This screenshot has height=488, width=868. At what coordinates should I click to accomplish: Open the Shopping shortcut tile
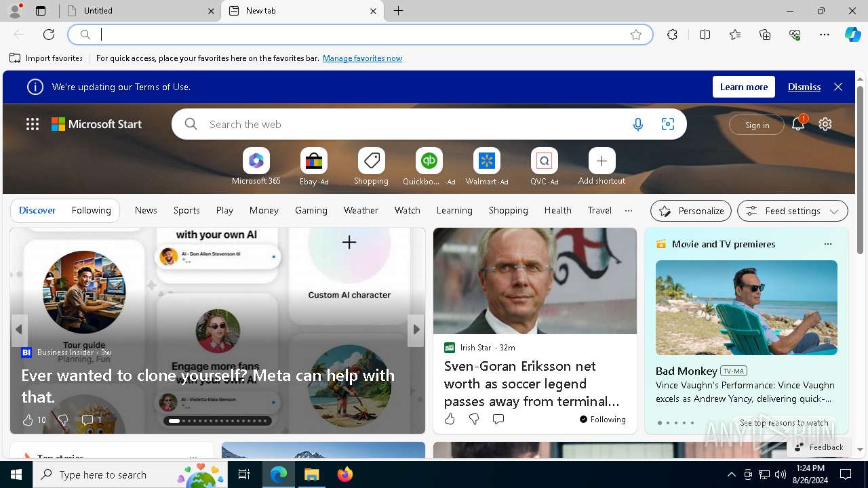pos(372,166)
